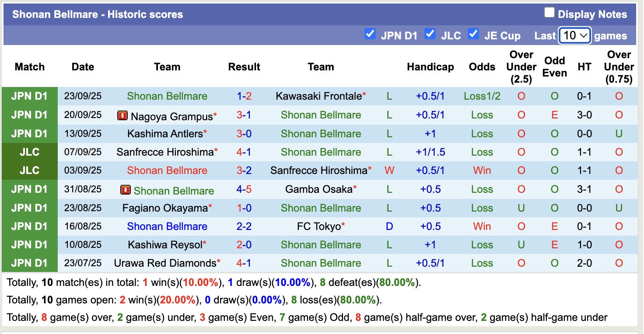Image resolution: width=644 pixels, height=334 pixels.
Task: Uncheck the JPN D1 filter
Action: click(370, 34)
